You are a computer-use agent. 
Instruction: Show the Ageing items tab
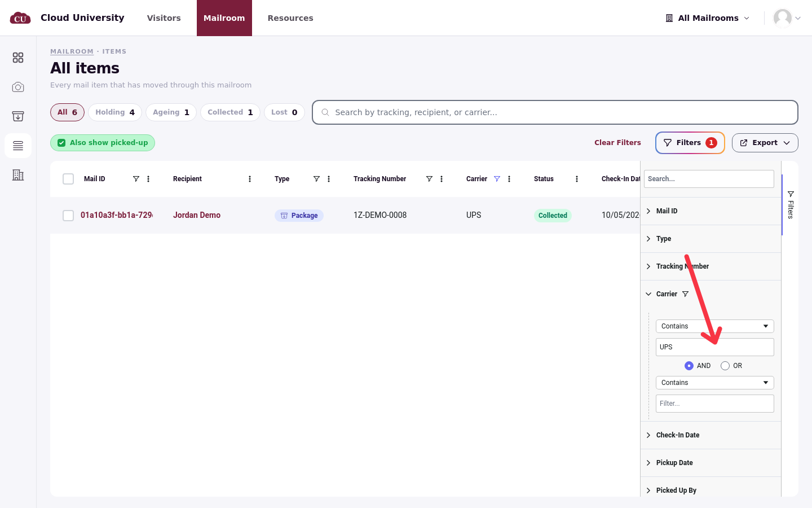171,112
